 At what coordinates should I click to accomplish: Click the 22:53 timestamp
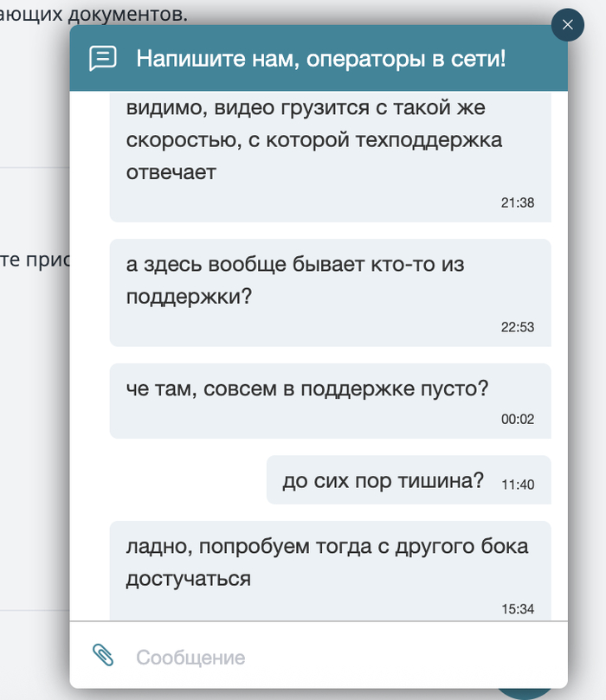tap(518, 327)
